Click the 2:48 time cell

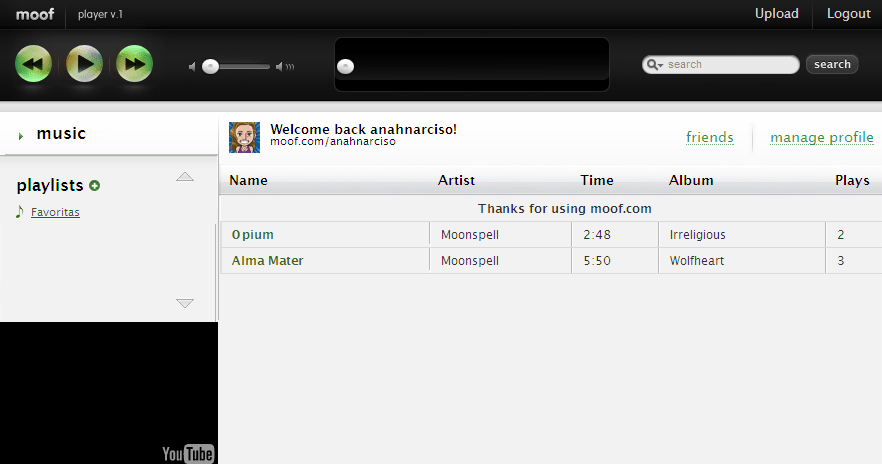click(x=597, y=235)
